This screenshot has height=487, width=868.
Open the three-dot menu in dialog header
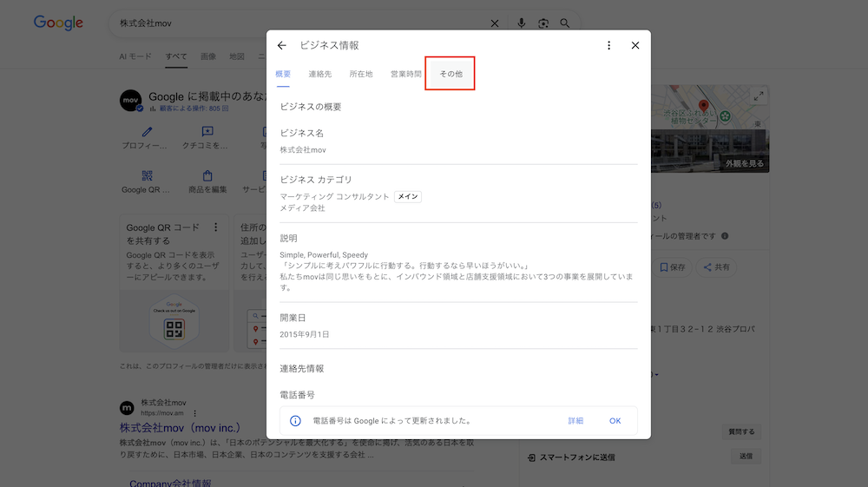pyautogui.click(x=608, y=45)
